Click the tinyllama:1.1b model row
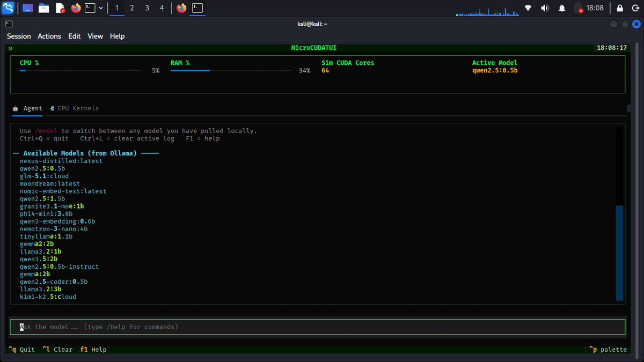Screen dimensions: 644x362 pyautogui.click(x=46, y=236)
